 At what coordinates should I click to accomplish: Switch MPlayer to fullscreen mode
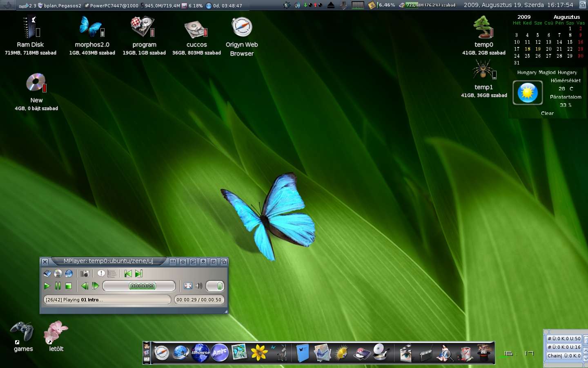(x=187, y=286)
